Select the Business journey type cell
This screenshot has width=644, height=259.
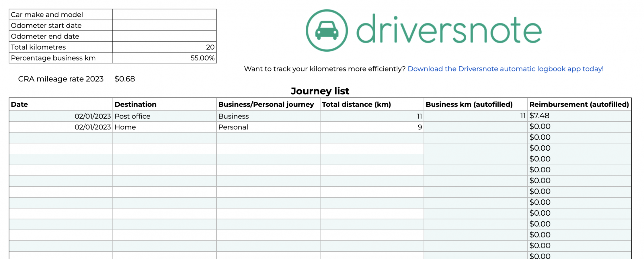[x=268, y=116]
